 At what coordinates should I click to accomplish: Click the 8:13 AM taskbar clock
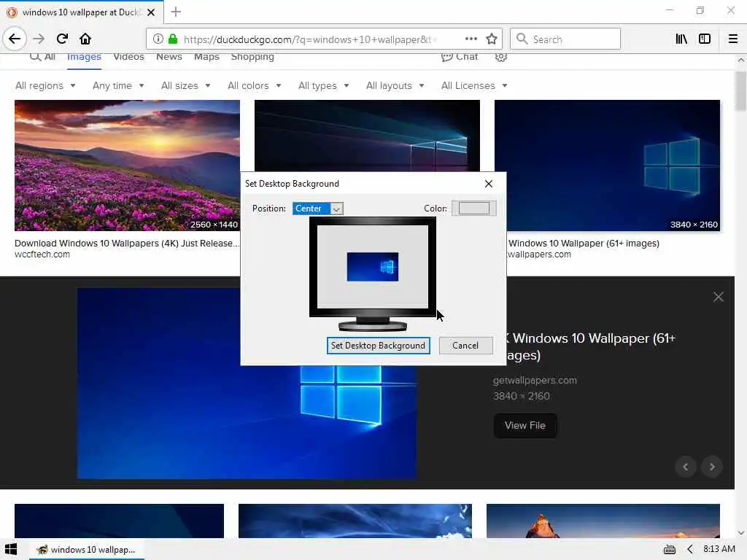[719, 549]
